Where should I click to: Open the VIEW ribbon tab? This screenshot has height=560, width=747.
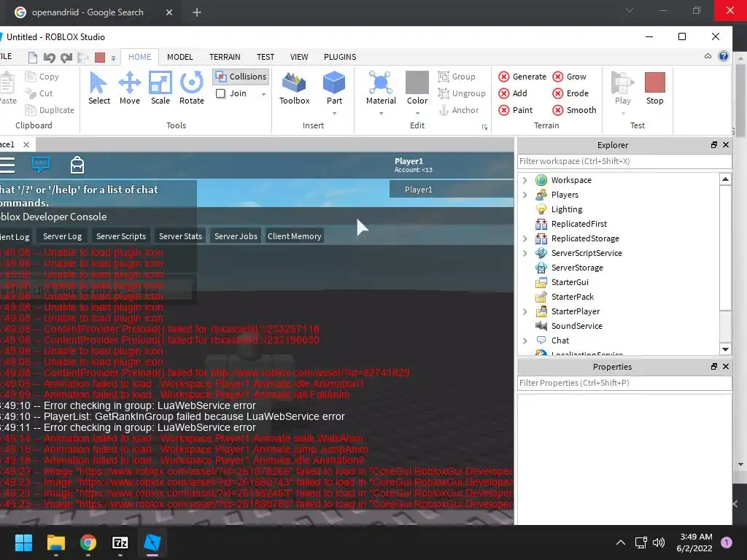[x=299, y=57]
